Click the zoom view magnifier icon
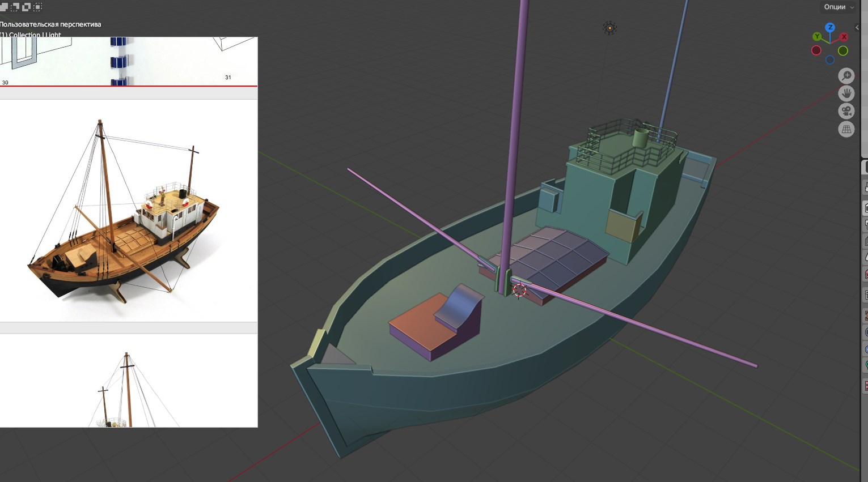Image resolution: width=868 pixels, height=482 pixels. coord(846,76)
